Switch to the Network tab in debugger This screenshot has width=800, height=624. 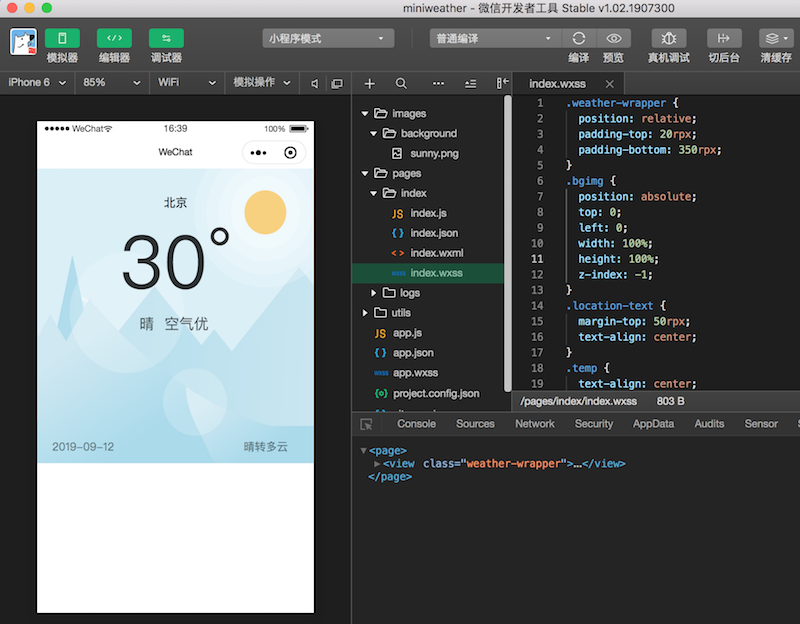click(x=535, y=424)
